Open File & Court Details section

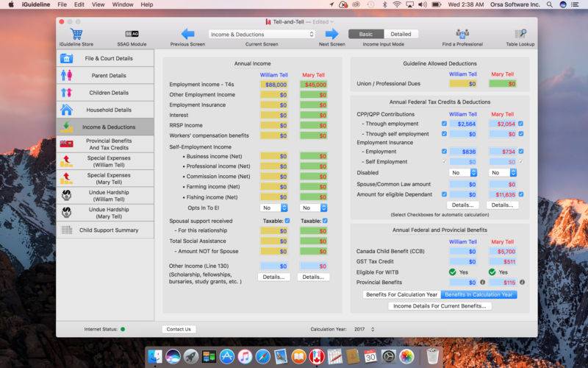[x=105, y=58]
